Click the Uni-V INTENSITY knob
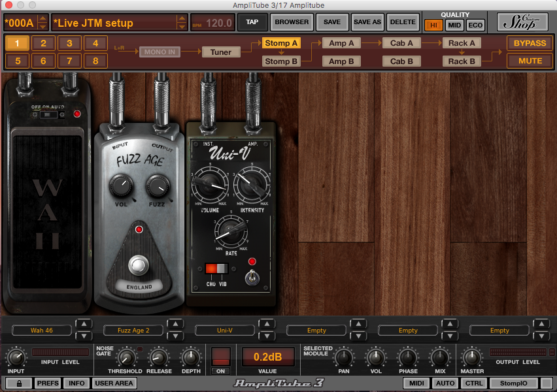557x392 pixels. pyautogui.click(x=252, y=184)
